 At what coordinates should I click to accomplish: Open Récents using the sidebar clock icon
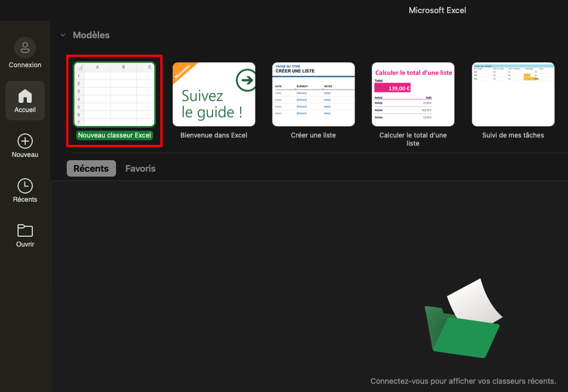click(25, 185)
